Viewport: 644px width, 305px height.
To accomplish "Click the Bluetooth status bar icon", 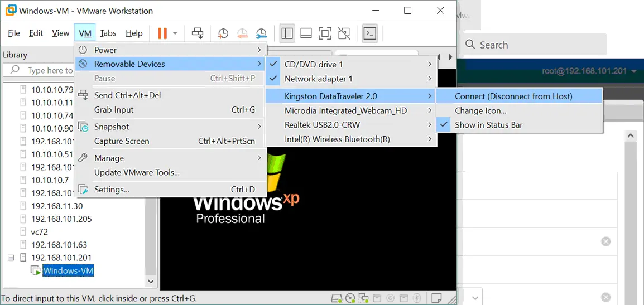I will click(x=416, y=298).
